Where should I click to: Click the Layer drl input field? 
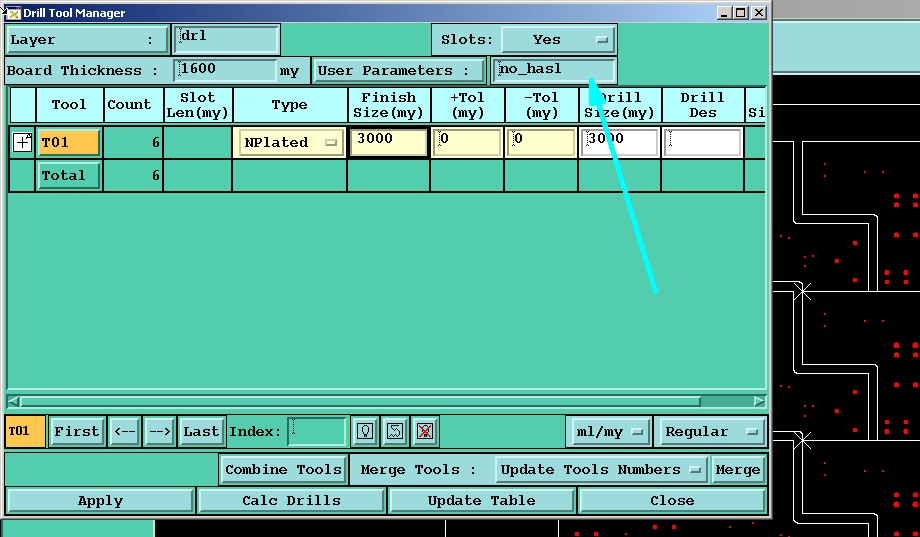tap(226, 39)
